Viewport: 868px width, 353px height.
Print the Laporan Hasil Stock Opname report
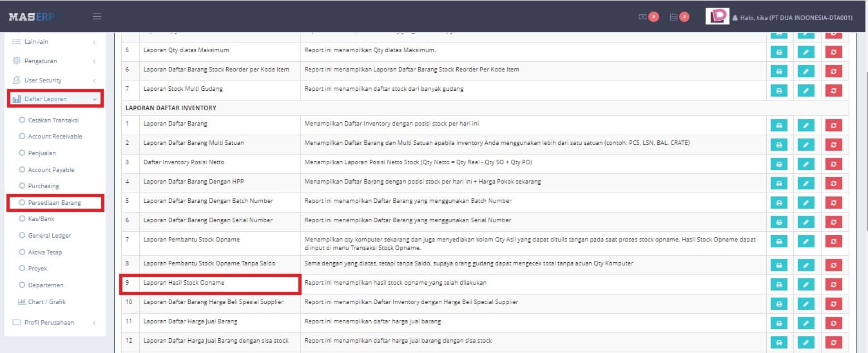click(778, 285)
